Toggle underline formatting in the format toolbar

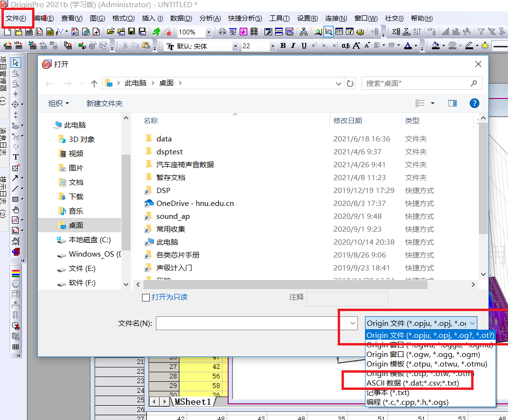pyautogui.click(x=303, y=45)
